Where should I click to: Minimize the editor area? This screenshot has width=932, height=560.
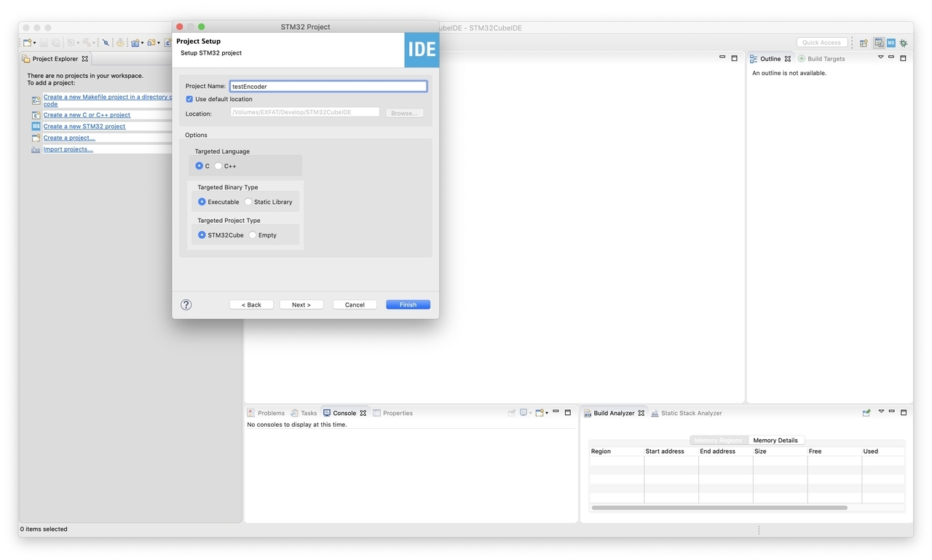722,58
